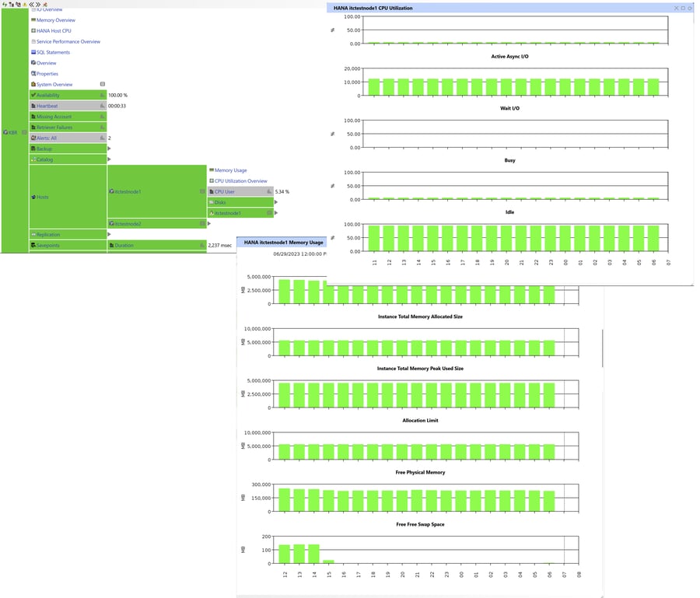Click the pin circle icon in CPU Utilization window

[x=690, y=8]
